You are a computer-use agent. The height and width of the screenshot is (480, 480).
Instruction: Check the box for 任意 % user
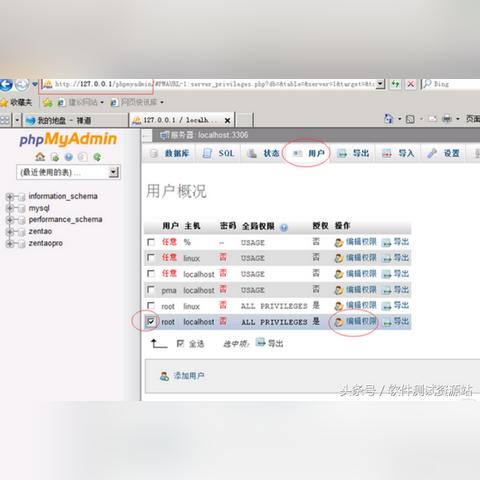(151, 242)
